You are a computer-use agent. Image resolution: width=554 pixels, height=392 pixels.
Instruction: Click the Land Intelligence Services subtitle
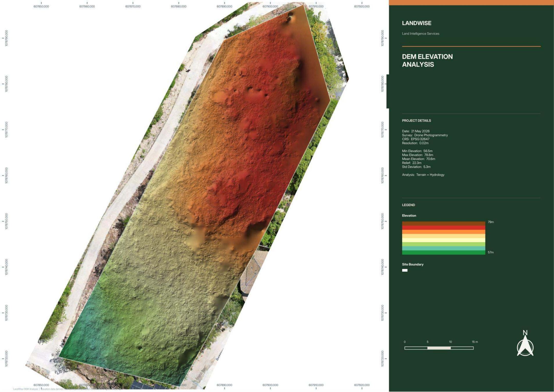tap(421, 34)
